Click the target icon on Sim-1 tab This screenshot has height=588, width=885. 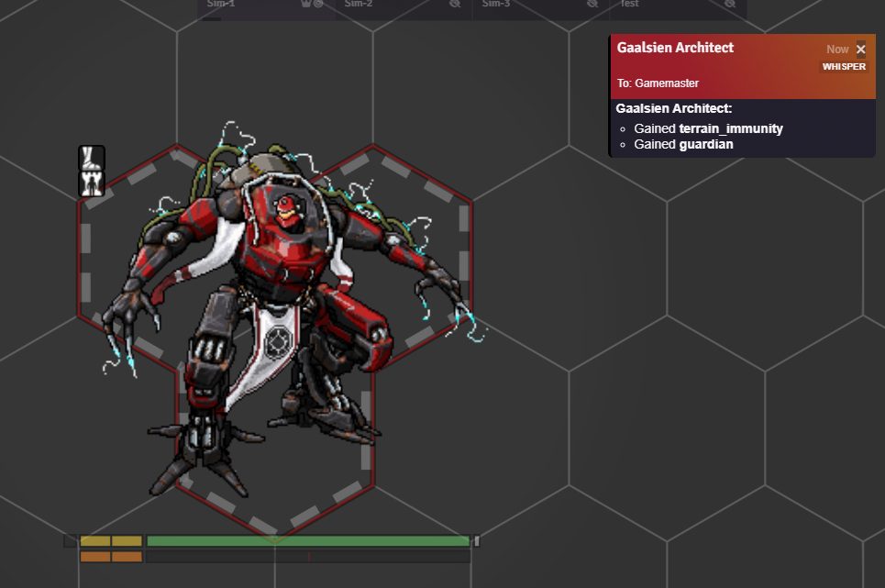click(318, 4)
